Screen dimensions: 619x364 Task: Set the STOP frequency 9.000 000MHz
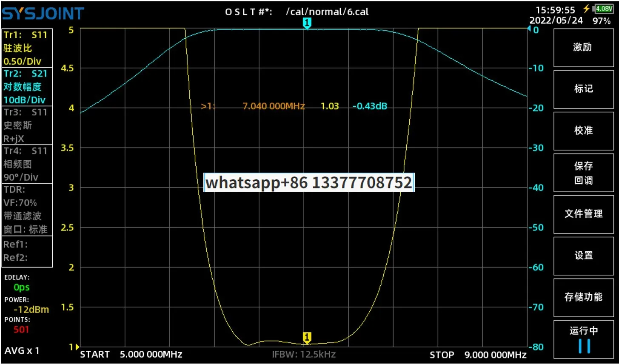point(496,355)
